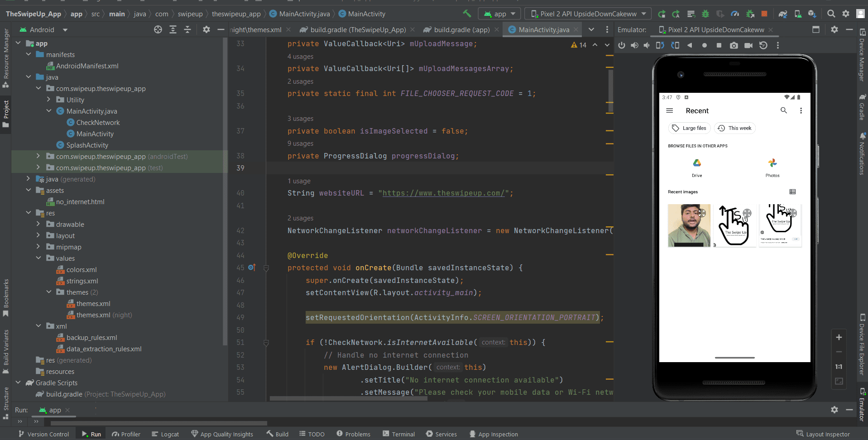Open the Terminal tool window button

point(398,434)
